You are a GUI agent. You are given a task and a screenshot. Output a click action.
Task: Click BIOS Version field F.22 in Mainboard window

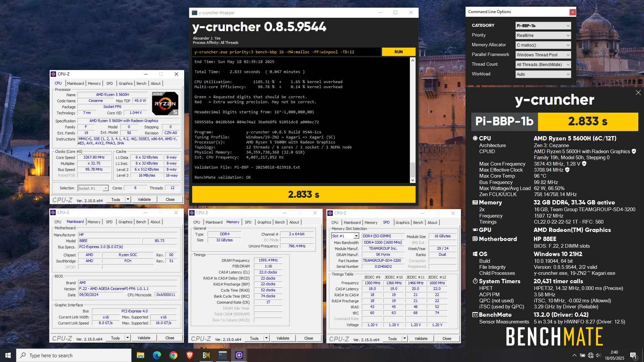click(x=127, y=289)
